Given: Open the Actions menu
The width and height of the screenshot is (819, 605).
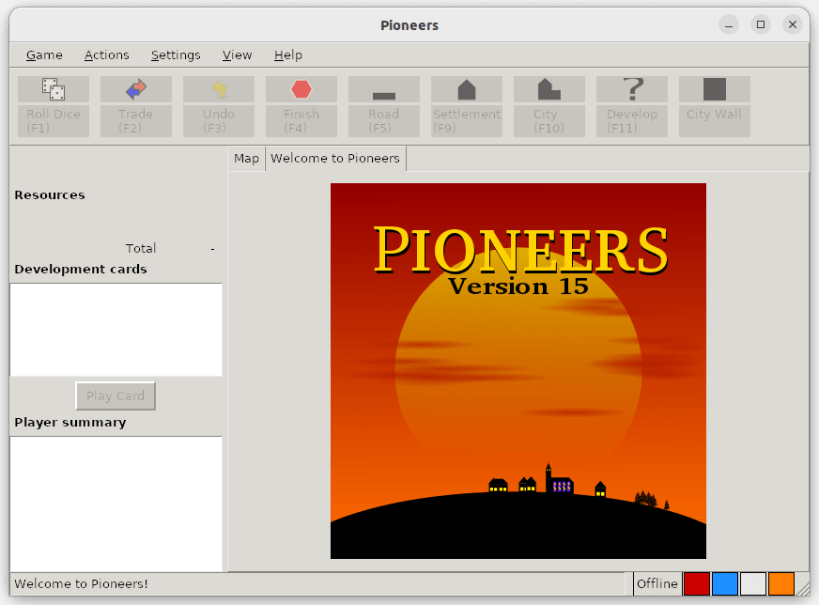Looking at the screenshot, I should pyautogui.click(x=107, y=55).
